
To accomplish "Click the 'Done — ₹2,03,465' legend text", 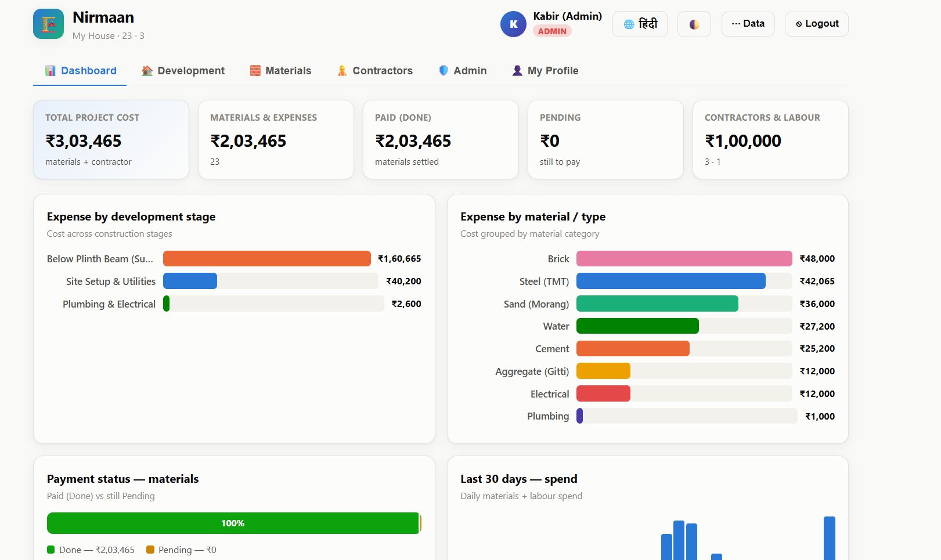I will (97, 550).
